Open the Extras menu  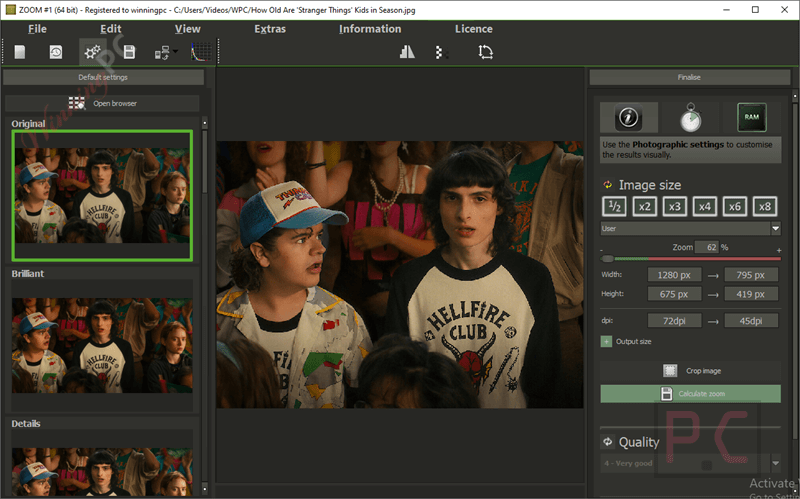pos(270,29)
